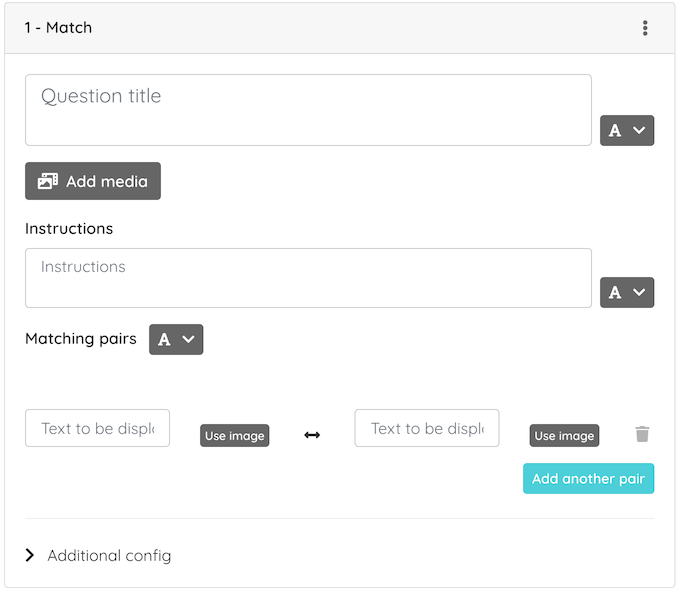Click the trash icon to delete pair
Image resolution: width=680 pixels, height=592 pixels.
tap(642, 434)
